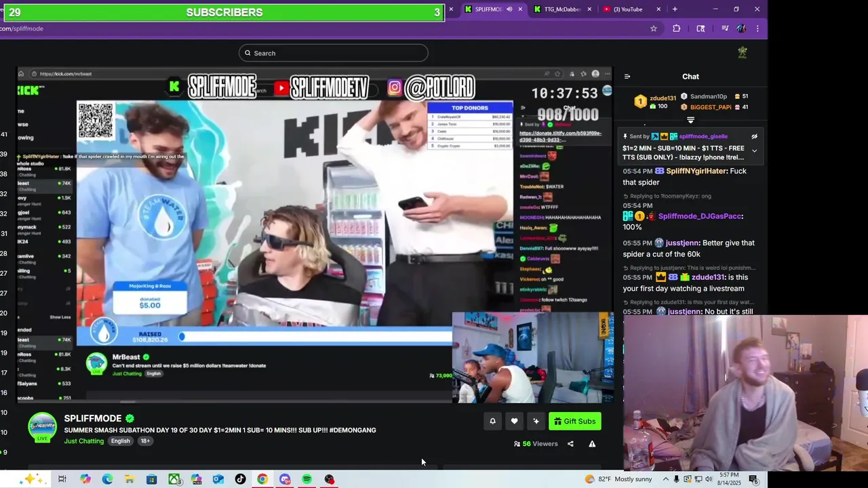Open the Just Chatting category link

coord(84,441)
